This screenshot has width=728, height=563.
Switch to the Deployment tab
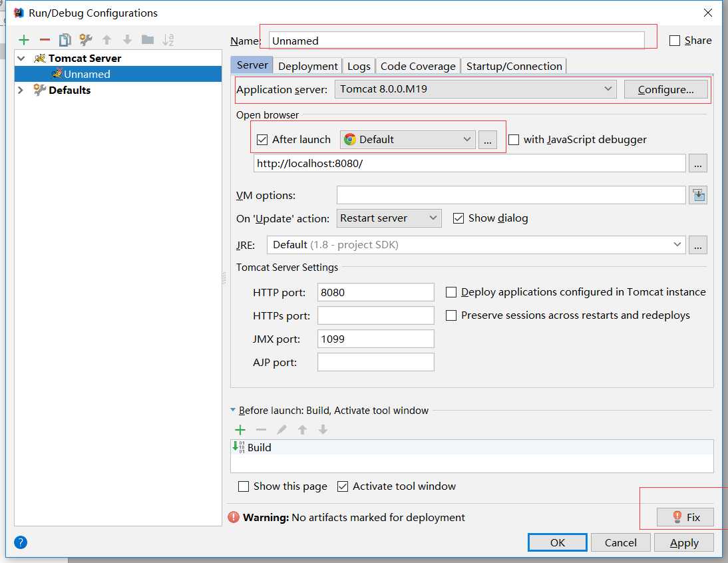(x=308, y=66)
